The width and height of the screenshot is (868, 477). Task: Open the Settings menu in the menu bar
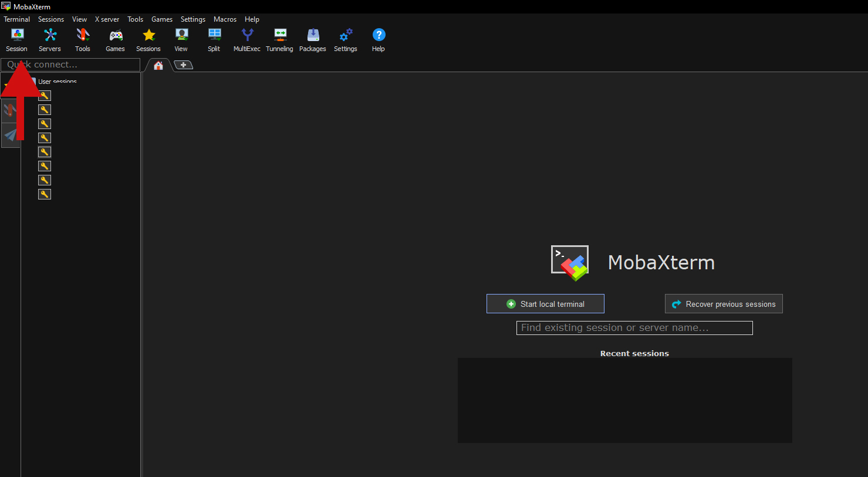pyautogui.click(x=193, y=19)
